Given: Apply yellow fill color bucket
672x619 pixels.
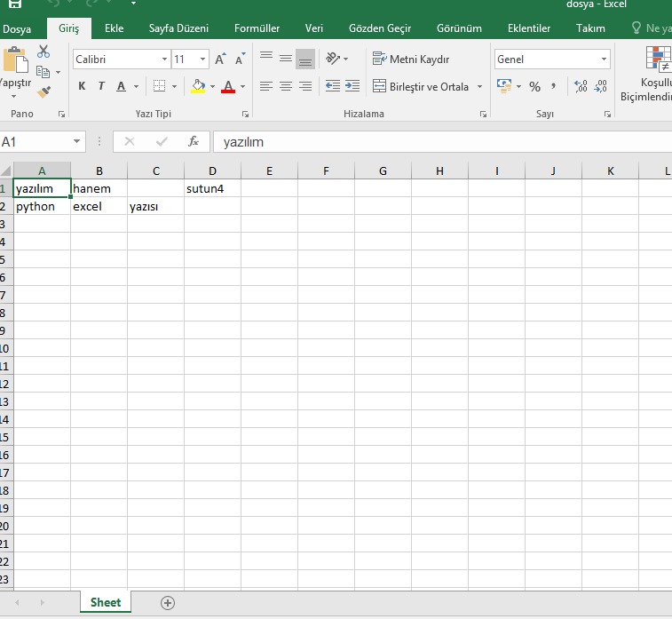Looking at the screenshot, I should (198, 86).
